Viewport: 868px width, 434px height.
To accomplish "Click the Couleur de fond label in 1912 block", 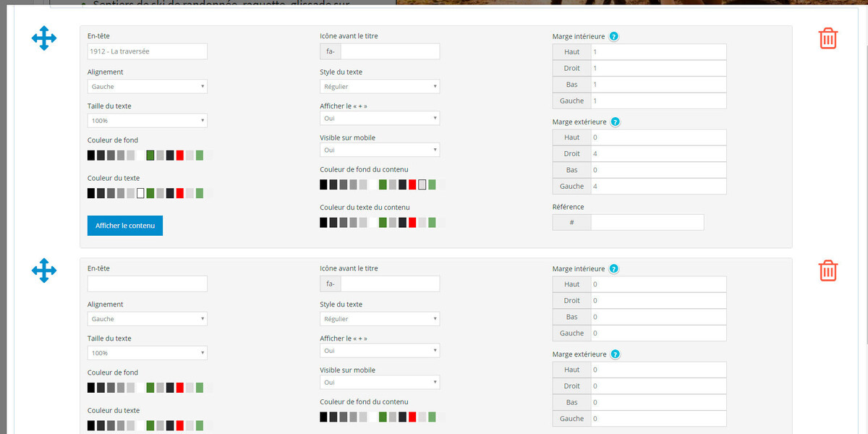I will pyautogui.click(x=113, y=140).
